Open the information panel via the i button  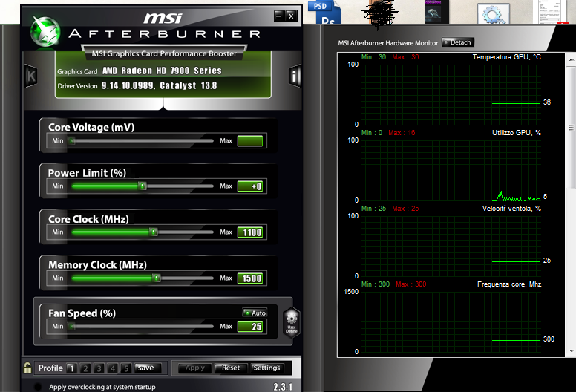[x=295, y=76]
